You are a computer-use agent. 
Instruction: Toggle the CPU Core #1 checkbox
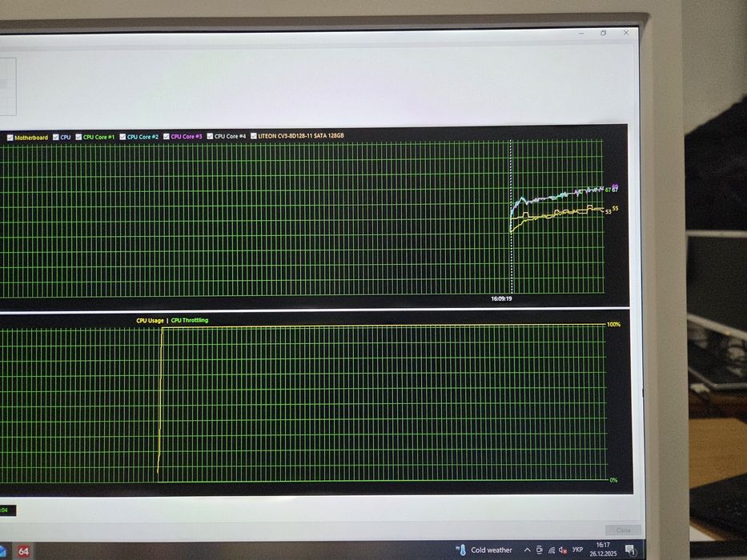(78, 137)
